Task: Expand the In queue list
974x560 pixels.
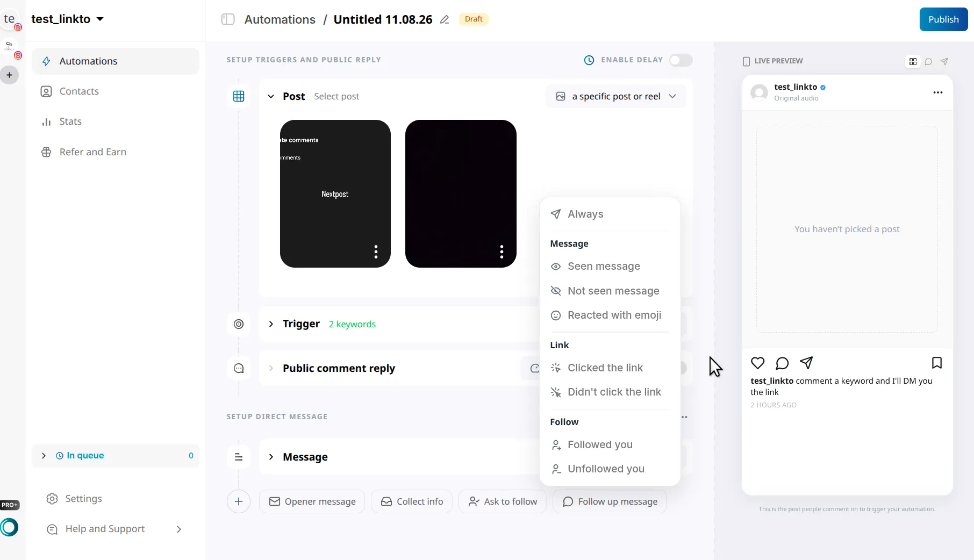Action: click(x=44, y=456)
